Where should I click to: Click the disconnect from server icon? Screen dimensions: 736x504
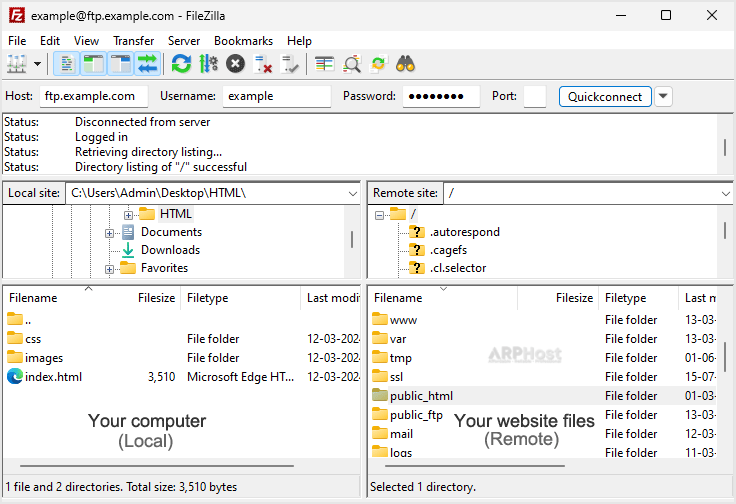(263, 64)
